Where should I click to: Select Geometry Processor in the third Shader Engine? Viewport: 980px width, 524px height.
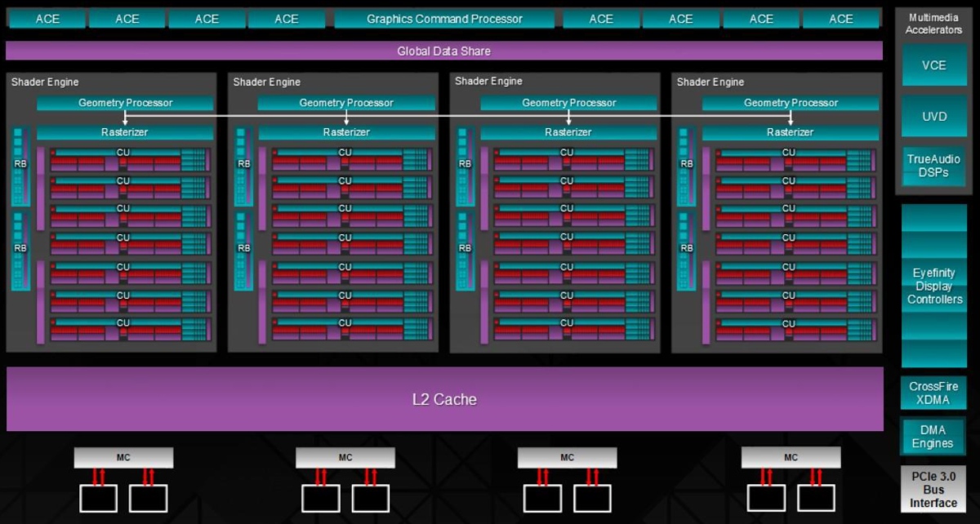click(568, 103)
